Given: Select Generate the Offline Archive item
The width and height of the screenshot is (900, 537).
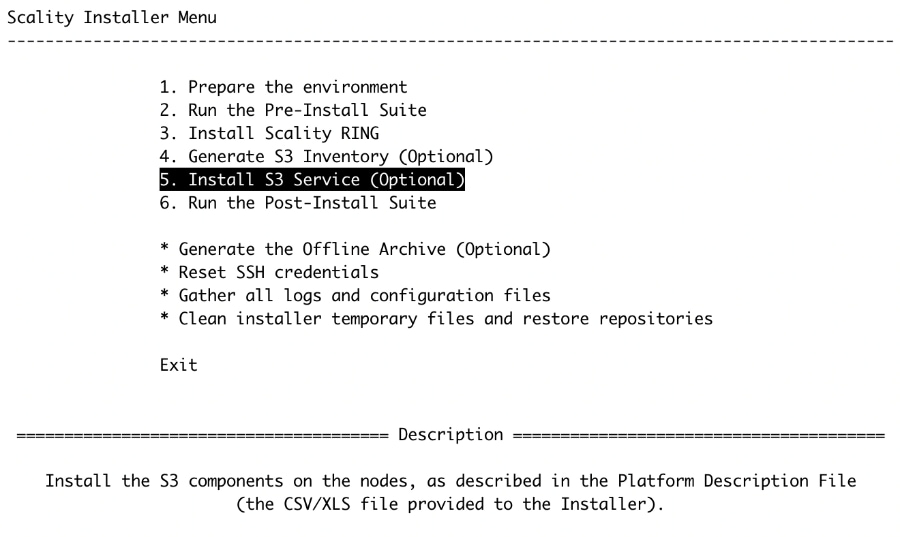Looking at the screenshot, I should pos(355,249).
